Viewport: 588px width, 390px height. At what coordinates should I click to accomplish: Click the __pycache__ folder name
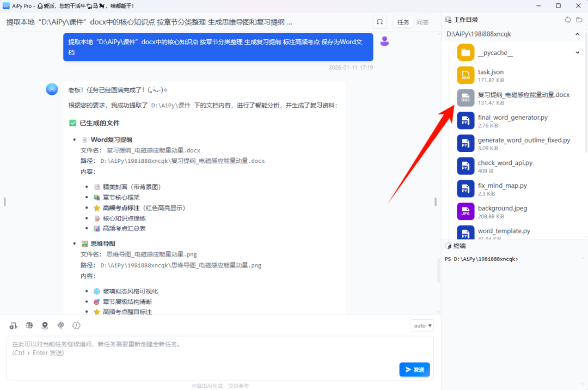(x=495, y=53)
